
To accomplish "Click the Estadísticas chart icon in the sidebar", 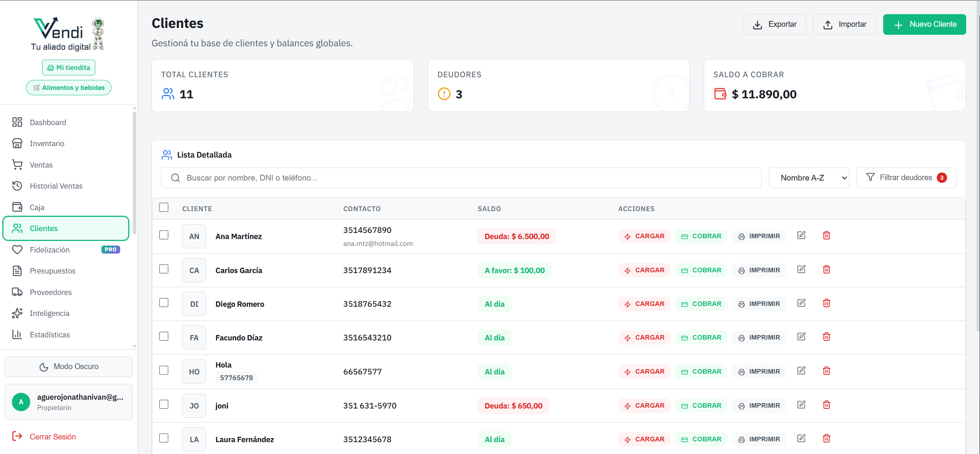I will click(17, 334).
